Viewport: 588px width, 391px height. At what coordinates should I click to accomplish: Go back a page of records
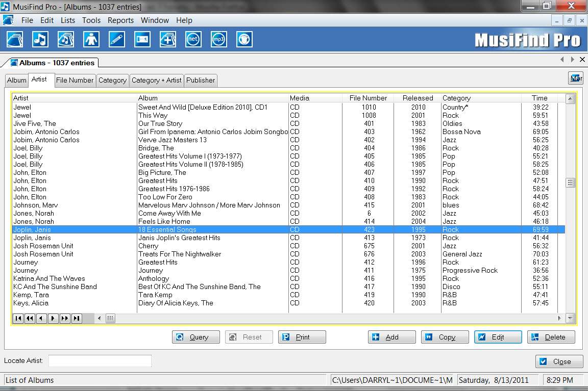(30, 318)
